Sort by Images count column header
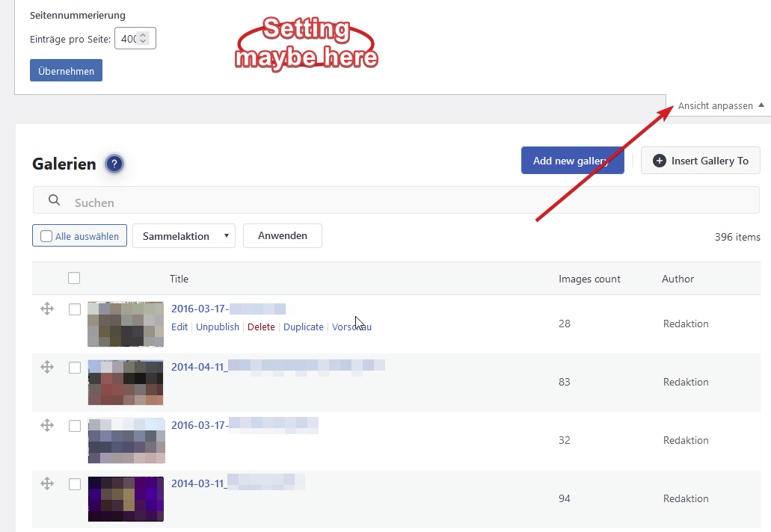 pyautogui.click(x=589, y=279)
